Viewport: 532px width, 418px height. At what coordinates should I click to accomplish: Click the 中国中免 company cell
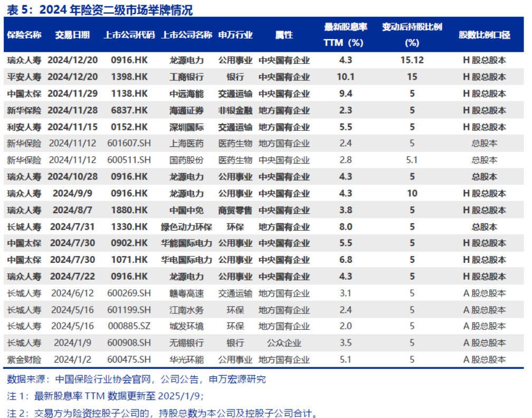pyautogui.click(x=186, y=210)
